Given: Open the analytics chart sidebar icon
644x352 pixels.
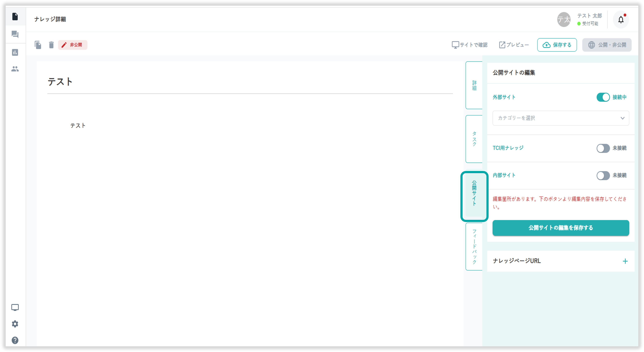Looking at the screenshot, I should [x=15, y=53].
